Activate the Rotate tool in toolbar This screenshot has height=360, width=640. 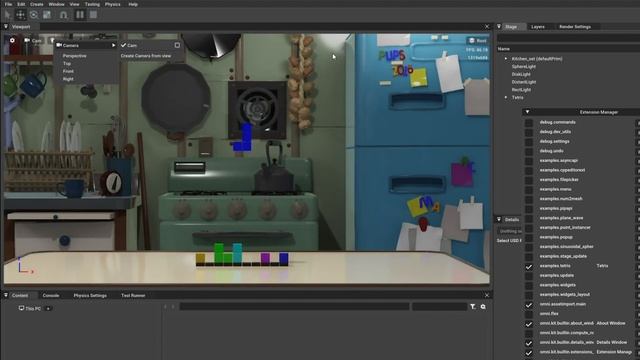click(34, 15)
